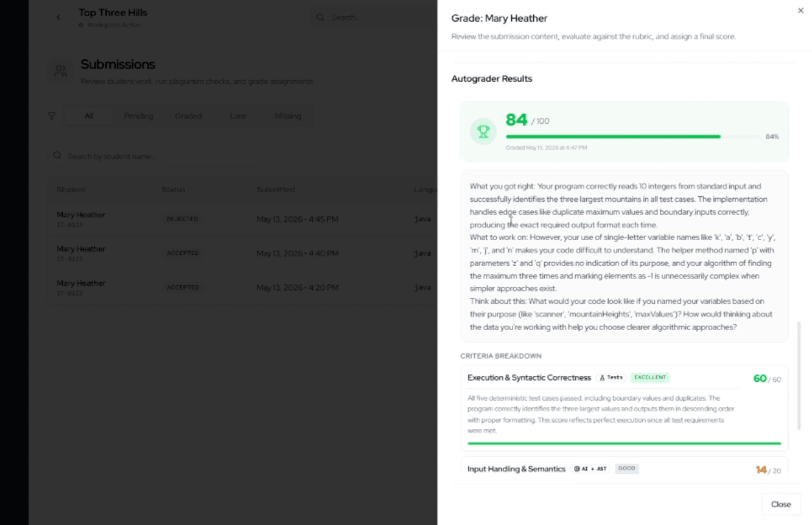Click the 84 / 100 score text
This screenshot has width=812, height=525.
(527, 120)
